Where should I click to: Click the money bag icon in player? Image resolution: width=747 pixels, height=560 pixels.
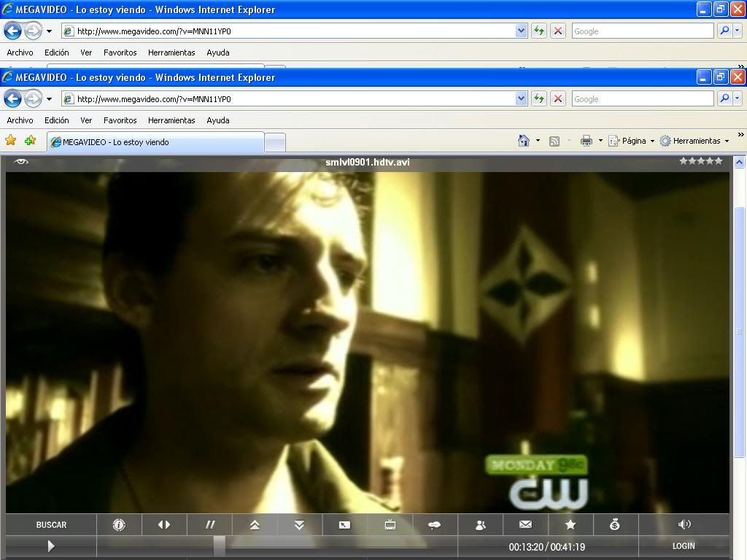pos(615,524)
